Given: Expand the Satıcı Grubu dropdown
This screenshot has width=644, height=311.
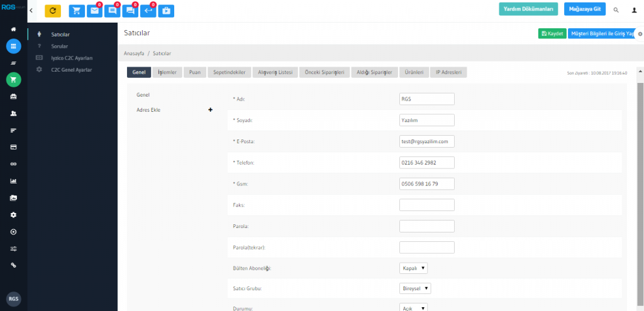Looking at the screenshot, I should [x=415, y=288].
